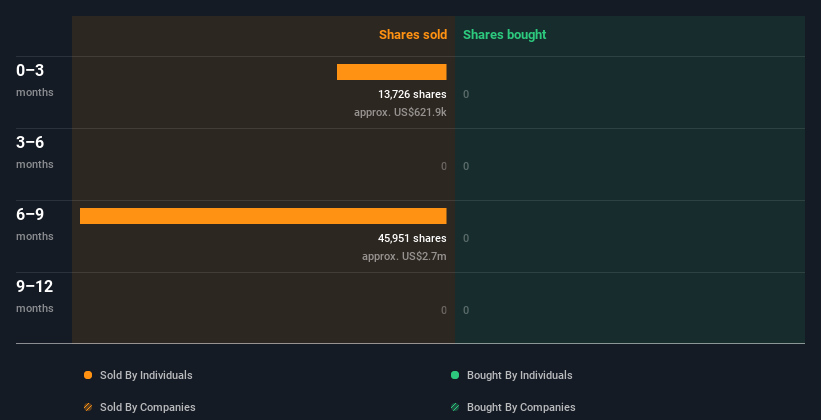Toggle the Bought By Companies legend label

click(521, 407)
